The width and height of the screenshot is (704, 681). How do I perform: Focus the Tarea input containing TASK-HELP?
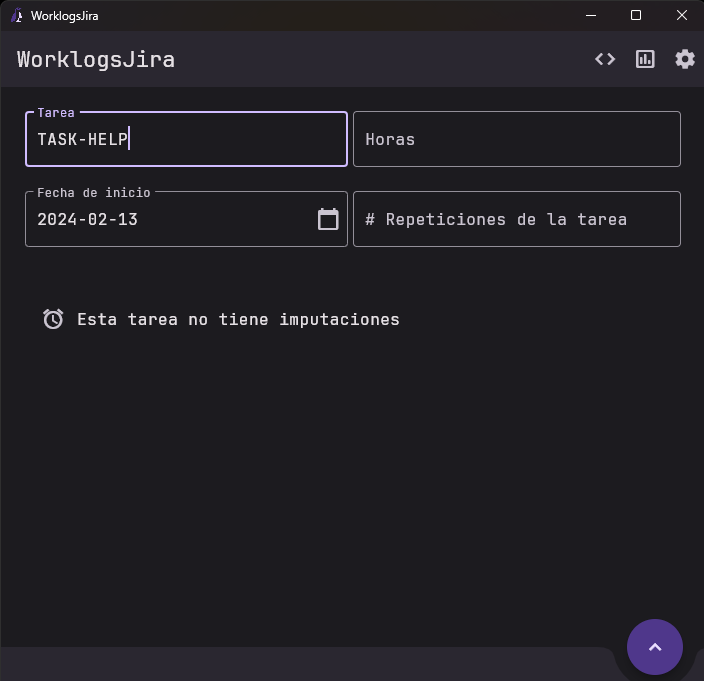point(186,139)
